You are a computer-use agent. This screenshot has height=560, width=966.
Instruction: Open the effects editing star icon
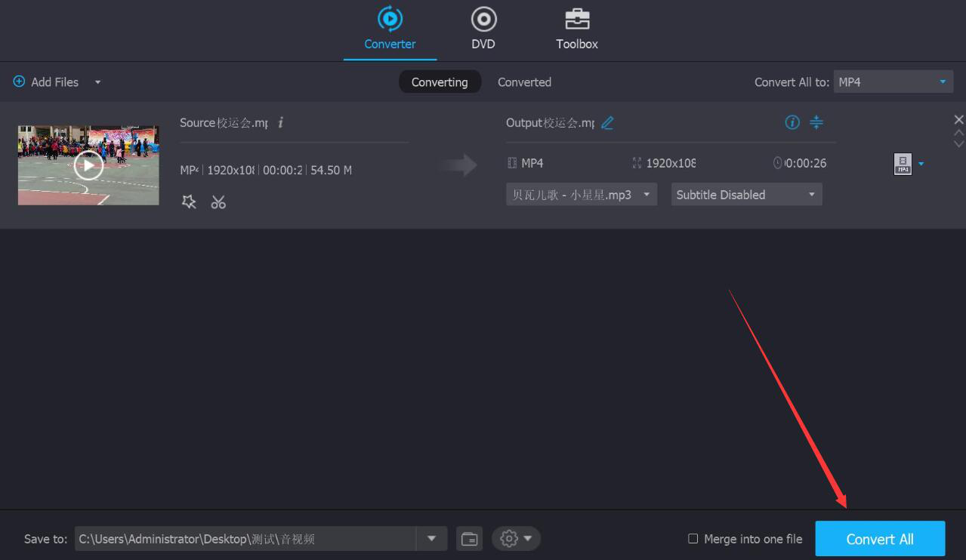[190, 202]
